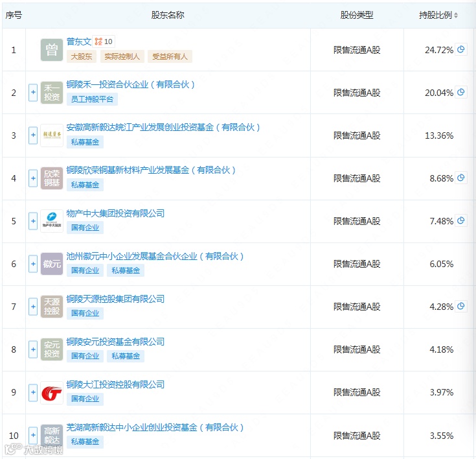The height and width of the screenshot is (459, 476).
Task: Select 私募基金 tag in row 3
Action: (x=85, y=142)
